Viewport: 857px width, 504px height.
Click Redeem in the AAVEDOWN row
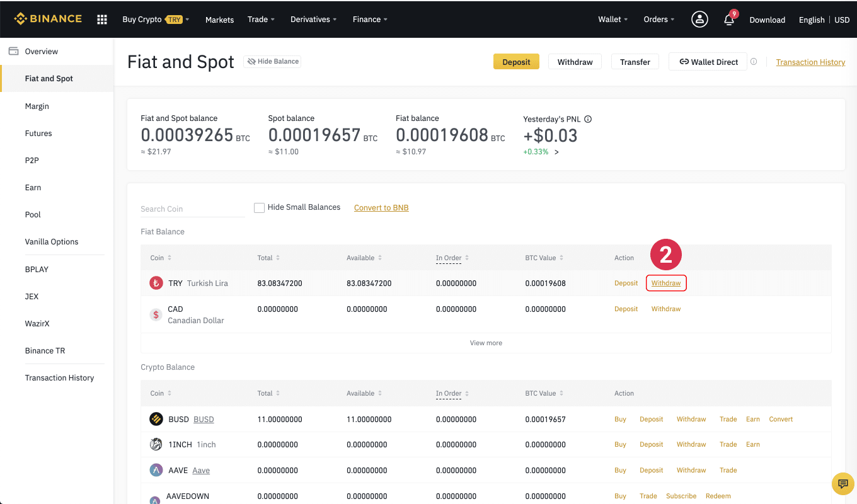coord(718,496)
